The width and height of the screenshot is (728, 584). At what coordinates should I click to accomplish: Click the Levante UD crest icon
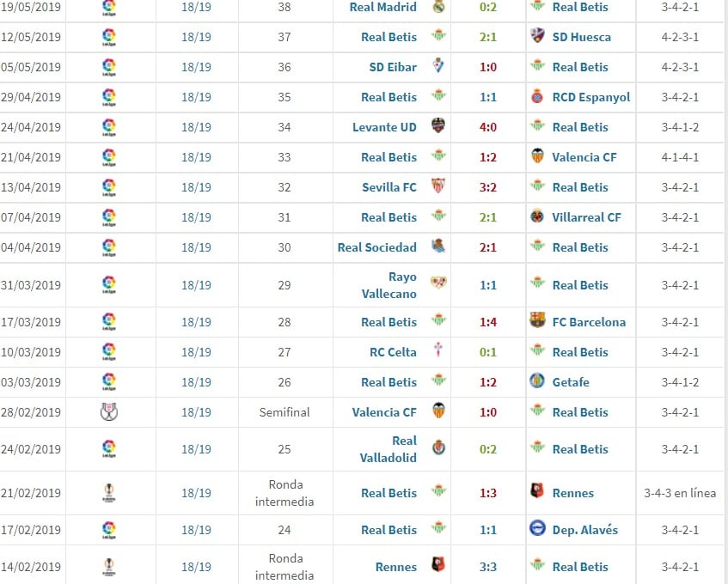[438, 127]
